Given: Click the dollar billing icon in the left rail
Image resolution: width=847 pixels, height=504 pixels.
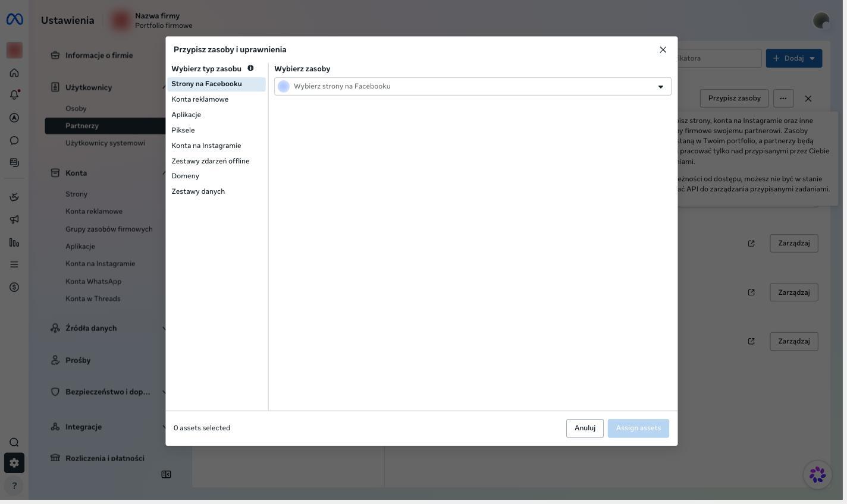Looking at the screenshot, I should [14, 287].
